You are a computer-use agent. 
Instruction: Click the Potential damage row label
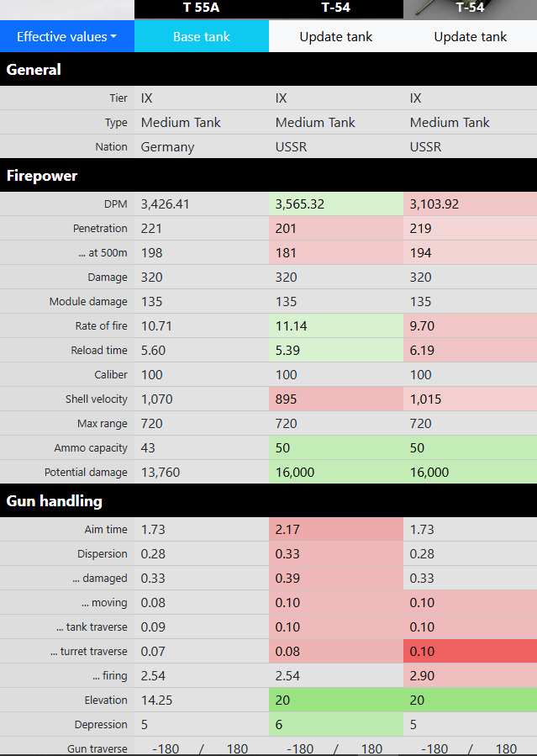pos(86,473)
